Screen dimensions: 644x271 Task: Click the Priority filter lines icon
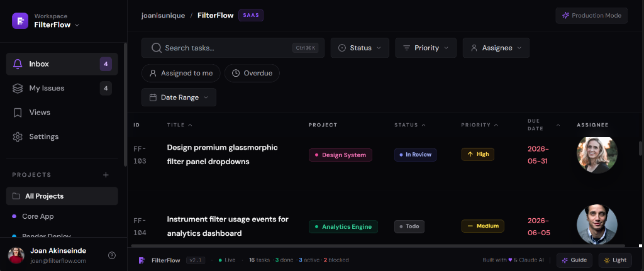407,48
